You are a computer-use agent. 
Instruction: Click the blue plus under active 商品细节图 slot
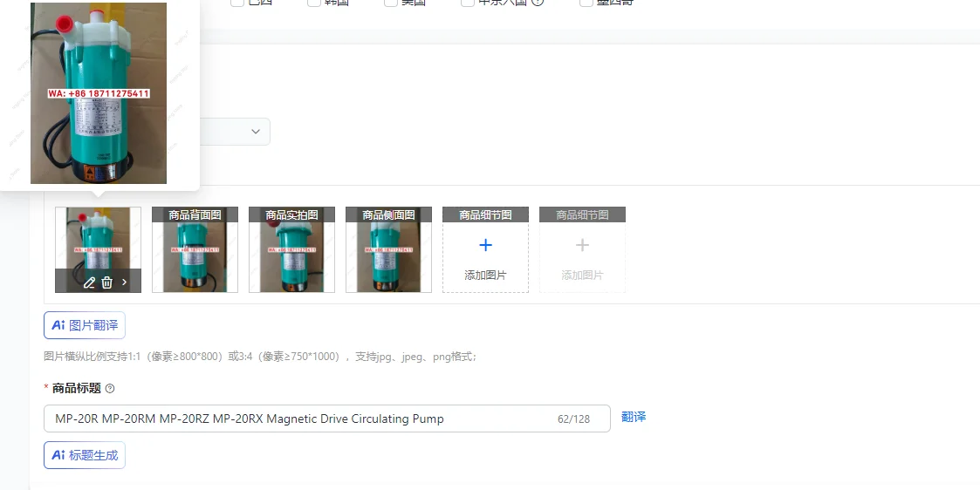tap(485, 245)
